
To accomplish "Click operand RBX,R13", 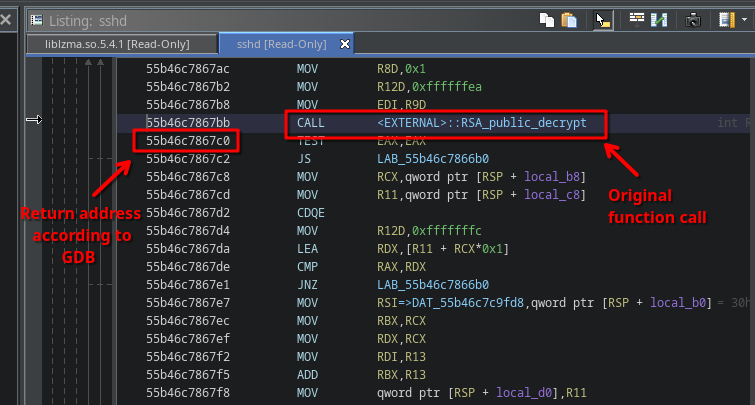I will pyautogui.click(x=401, y=375).
